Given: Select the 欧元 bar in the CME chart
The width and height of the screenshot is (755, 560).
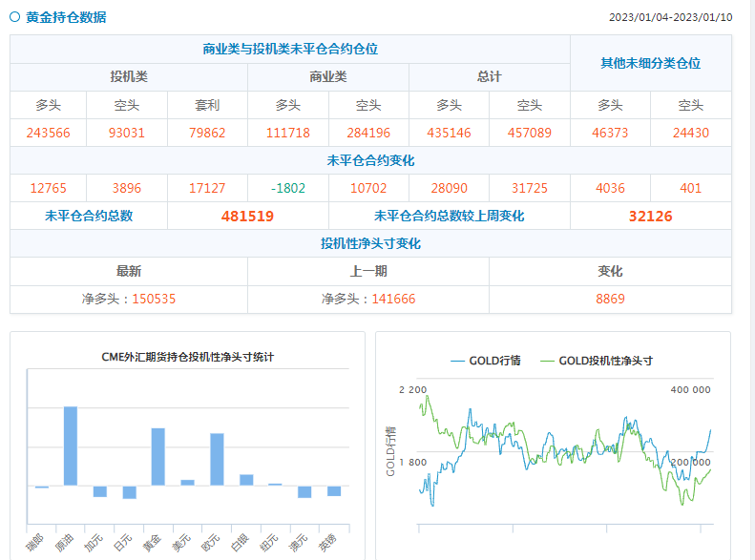Looking at the screenshot, I should pyautogui.click(x=217, y=459).
